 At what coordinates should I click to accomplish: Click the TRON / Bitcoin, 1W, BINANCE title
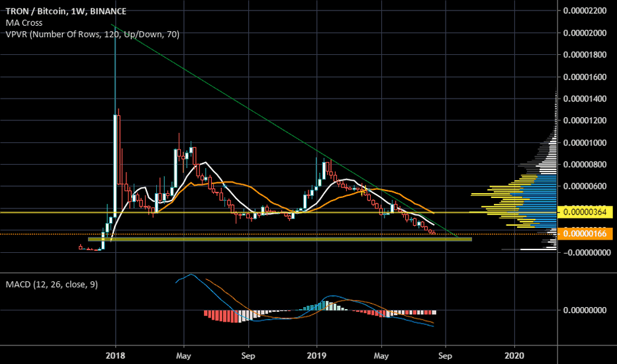[x=66, y=11]
